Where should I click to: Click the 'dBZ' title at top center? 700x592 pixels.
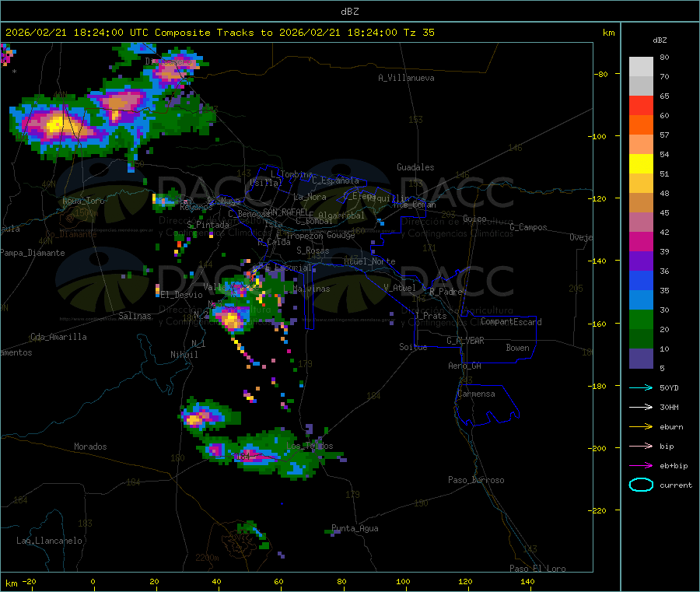pos(349,12)
